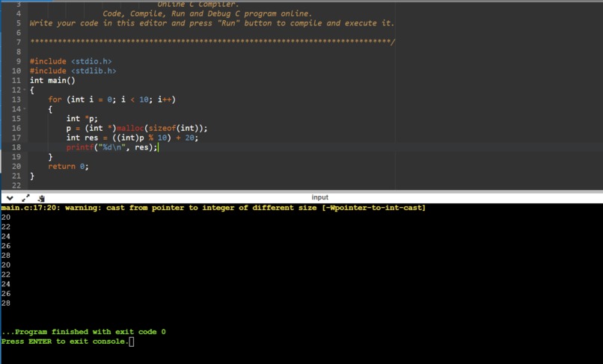Place cursor on '#include <stdio.h>' line
Viewport: 603px width, 364px height.
[71, 61]
